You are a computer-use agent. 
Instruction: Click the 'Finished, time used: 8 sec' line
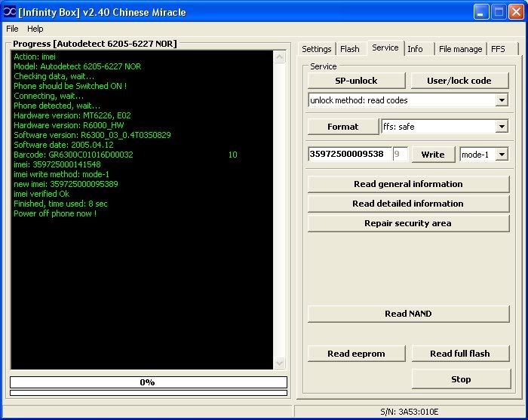coord(60,204)
